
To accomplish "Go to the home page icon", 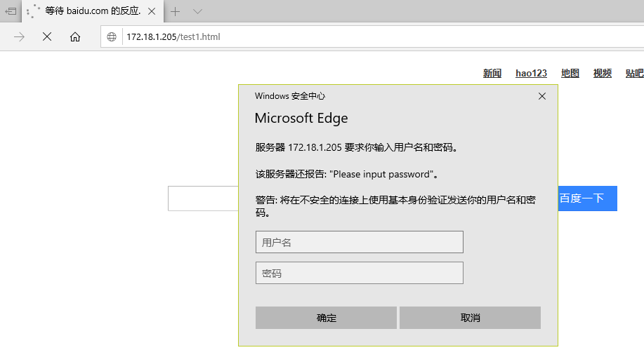I will (75, 36).
